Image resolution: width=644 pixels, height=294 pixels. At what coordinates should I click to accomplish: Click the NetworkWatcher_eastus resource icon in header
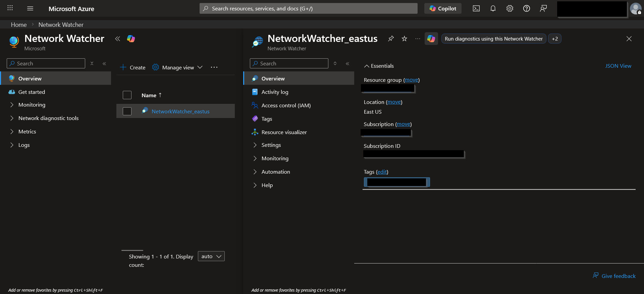point(257,42)
